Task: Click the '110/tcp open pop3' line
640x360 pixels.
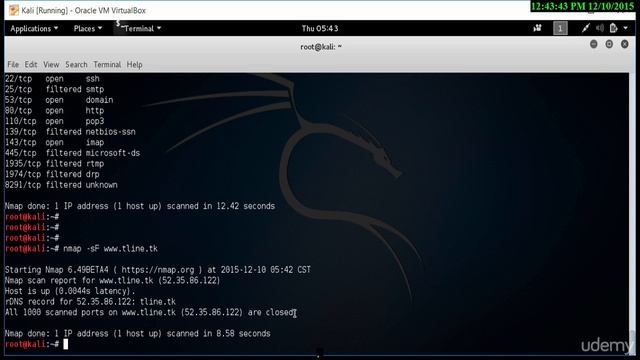Action: 54,121
